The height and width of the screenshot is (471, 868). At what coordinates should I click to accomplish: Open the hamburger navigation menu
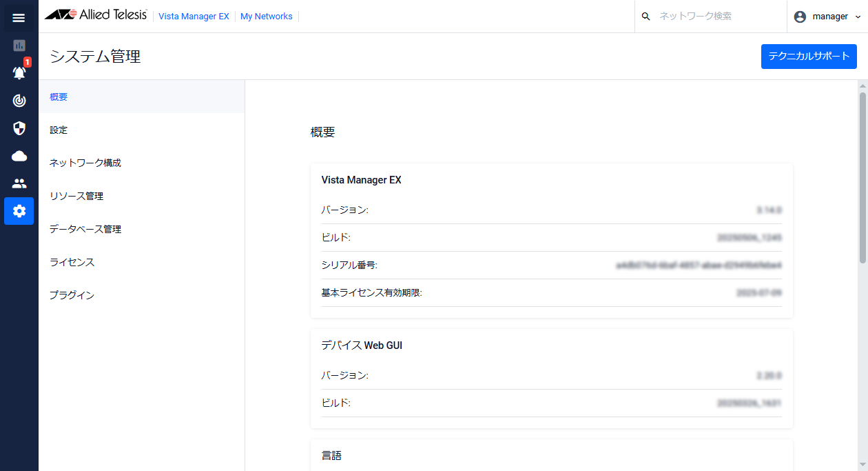point(19,18)
